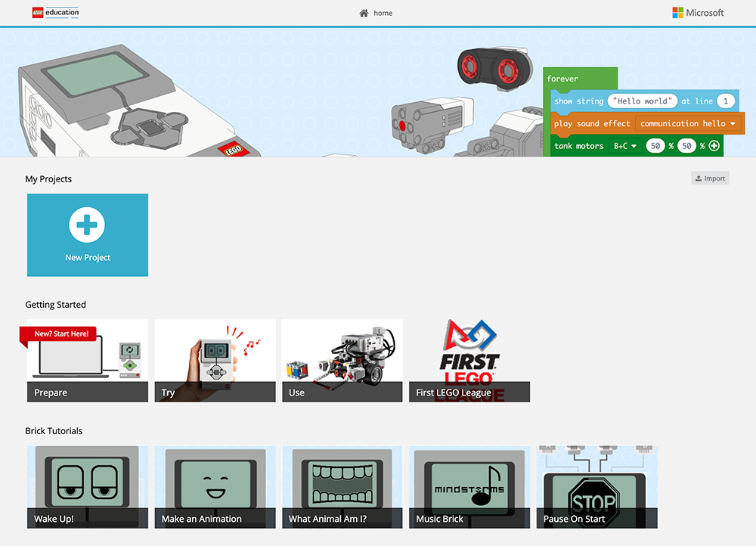Click the play sound effect block label
Screen dimensions: 756x546
tap(592, 123)
